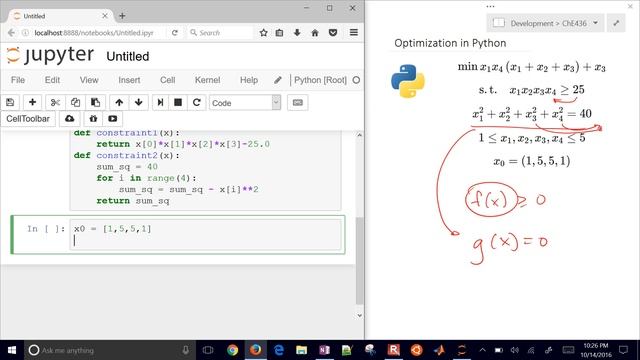
Task: Open the Kernel menu in Jupyter
Action: click(207, 80)
